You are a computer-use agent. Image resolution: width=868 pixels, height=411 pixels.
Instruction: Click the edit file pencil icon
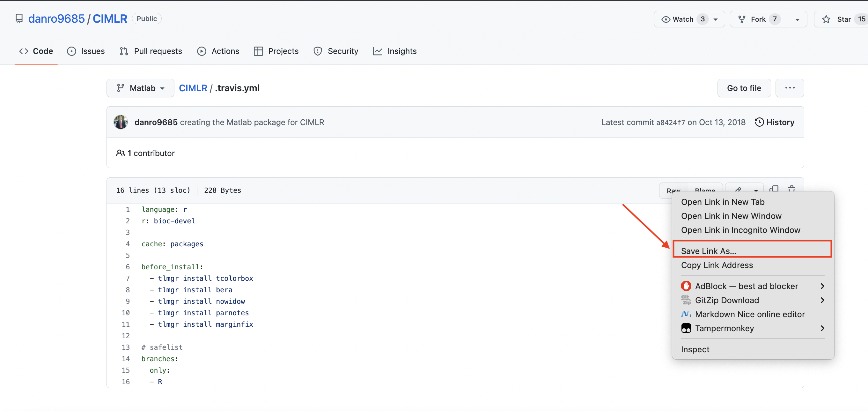[x=737, y=190]
